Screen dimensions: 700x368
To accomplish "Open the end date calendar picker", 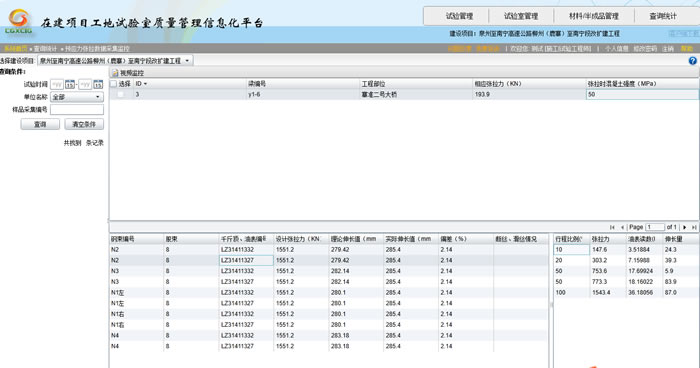I will coord(98,84).
